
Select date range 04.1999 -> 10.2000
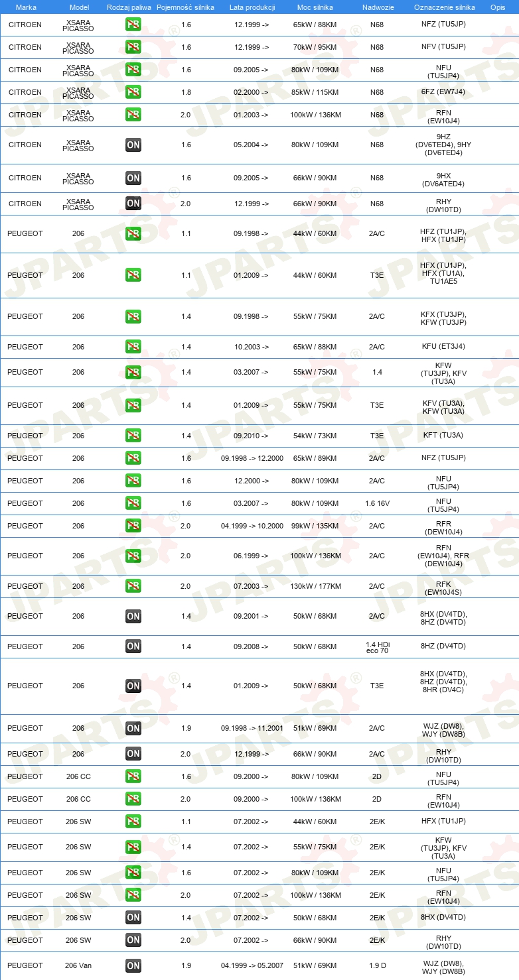[x=252, y=526]
